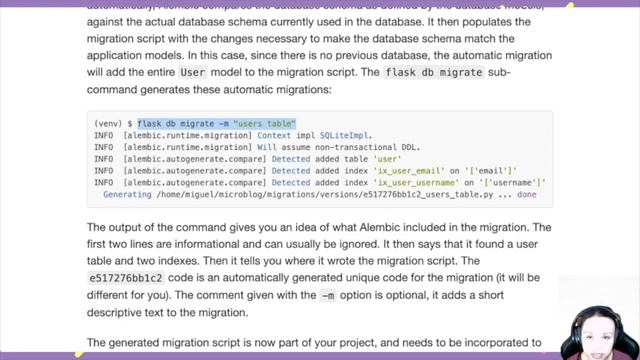Click the inline code word User
Screen dimensions: 640x360
pyautogui.click(x=193, y=73)
